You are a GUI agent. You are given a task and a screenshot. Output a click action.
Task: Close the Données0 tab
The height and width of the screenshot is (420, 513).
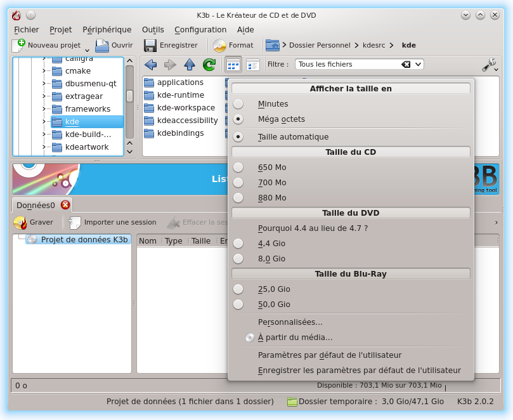click(x=65, y=205)
